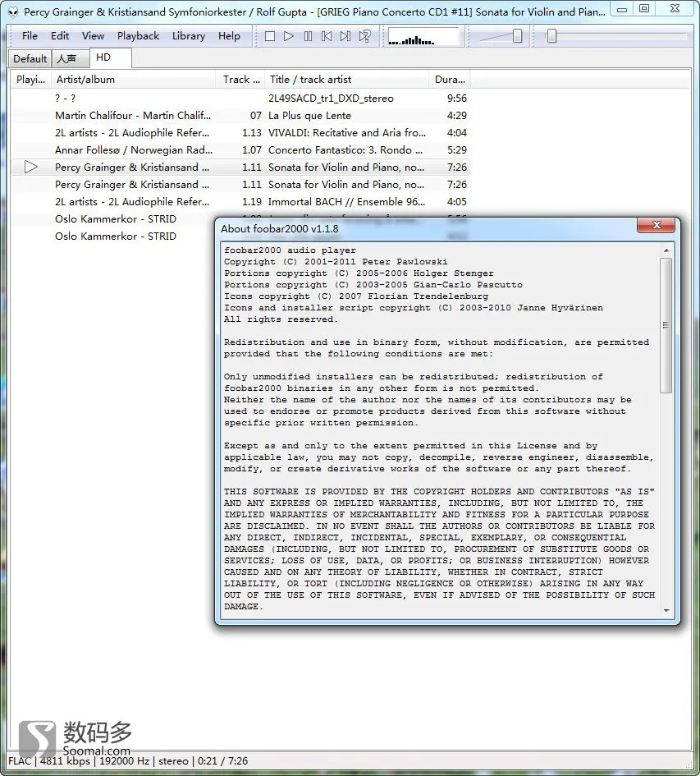Jump to the Previous track
700x776 pixels.
pos(327,36)
